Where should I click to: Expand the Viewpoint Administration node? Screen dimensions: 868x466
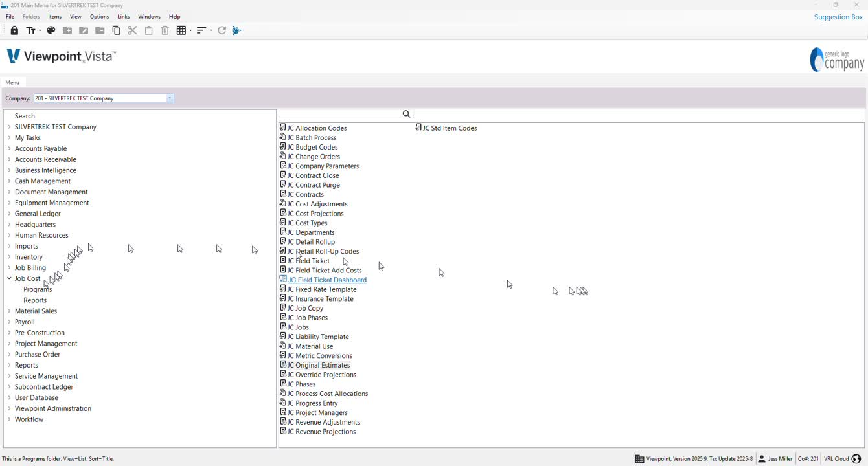tap(9, 408)
